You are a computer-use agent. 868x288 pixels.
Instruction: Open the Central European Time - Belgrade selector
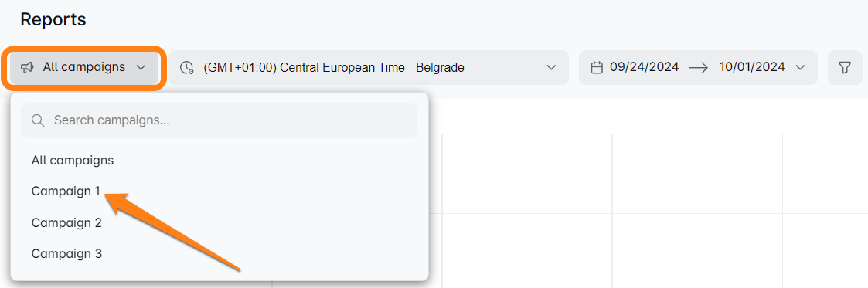coord(369,67)
